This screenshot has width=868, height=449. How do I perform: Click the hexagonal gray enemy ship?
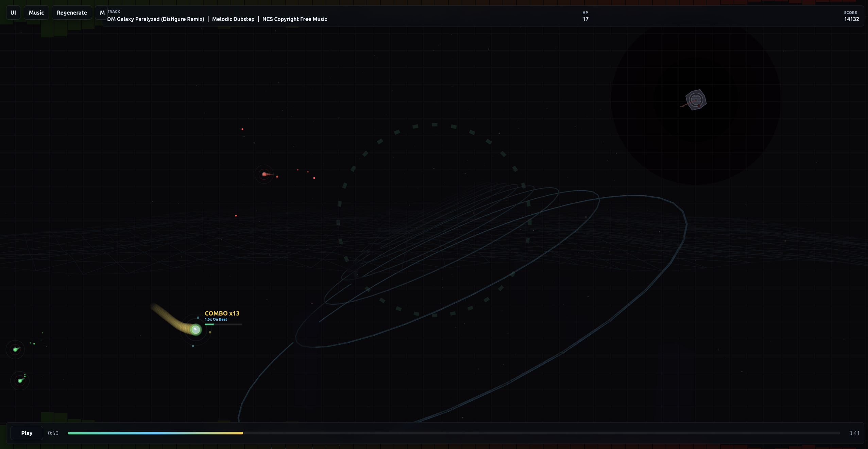pos(696,100)
